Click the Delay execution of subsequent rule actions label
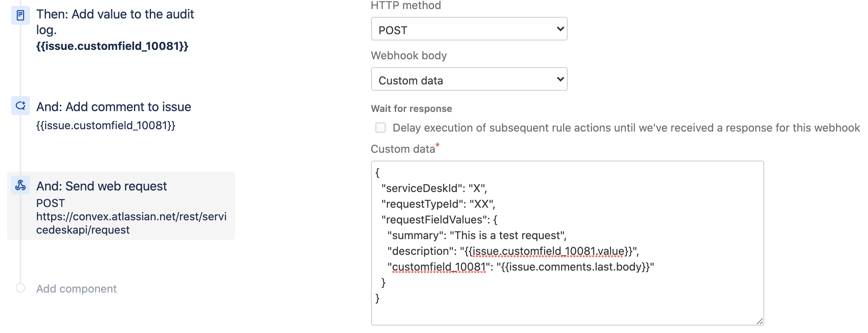This screenshot has height=333, width=868. [626, 128]
